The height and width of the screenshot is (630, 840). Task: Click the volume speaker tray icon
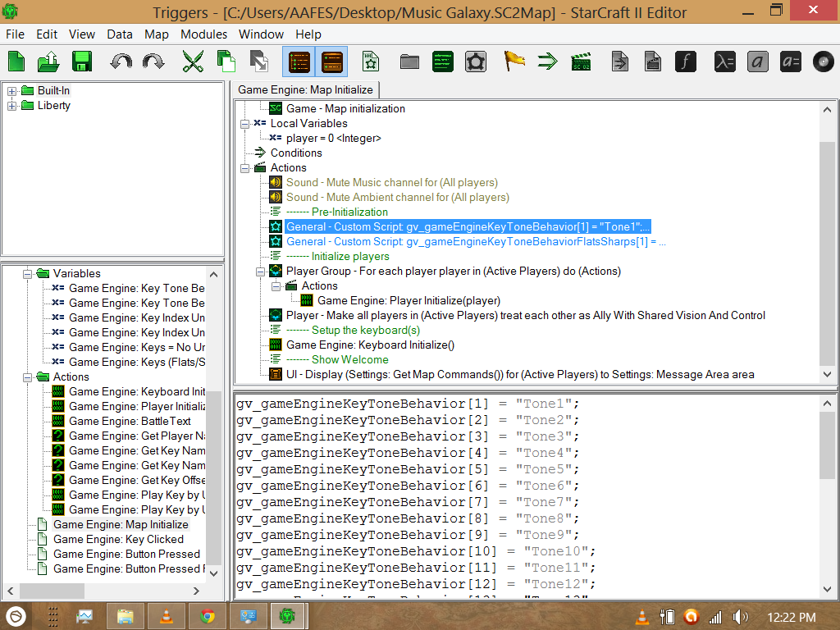740,617
